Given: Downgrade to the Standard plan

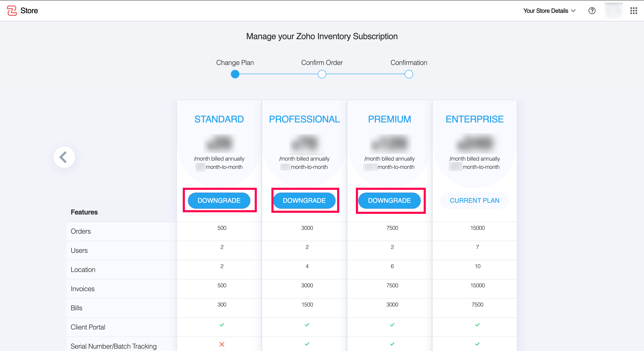Looking at the screenshot, I should (219, 200).
